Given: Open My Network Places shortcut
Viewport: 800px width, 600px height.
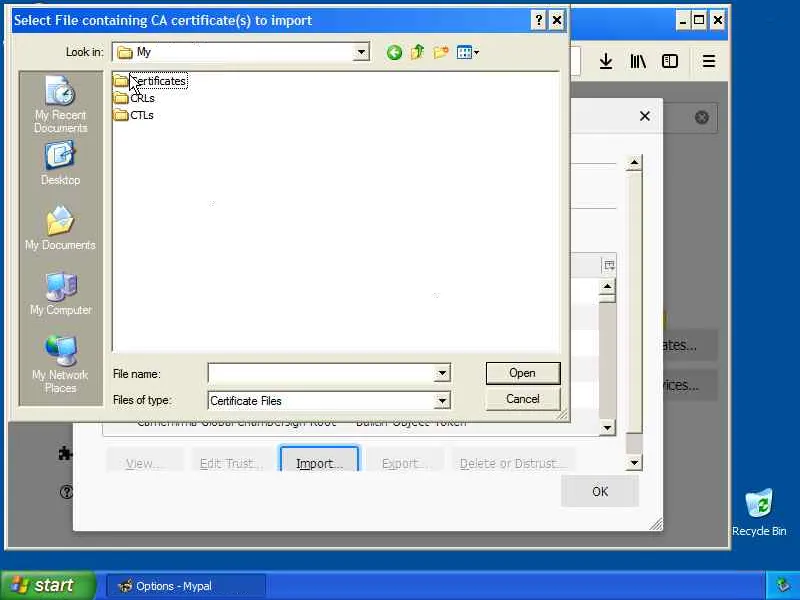Looking at the screenshot, I should [x=60, y=364].
